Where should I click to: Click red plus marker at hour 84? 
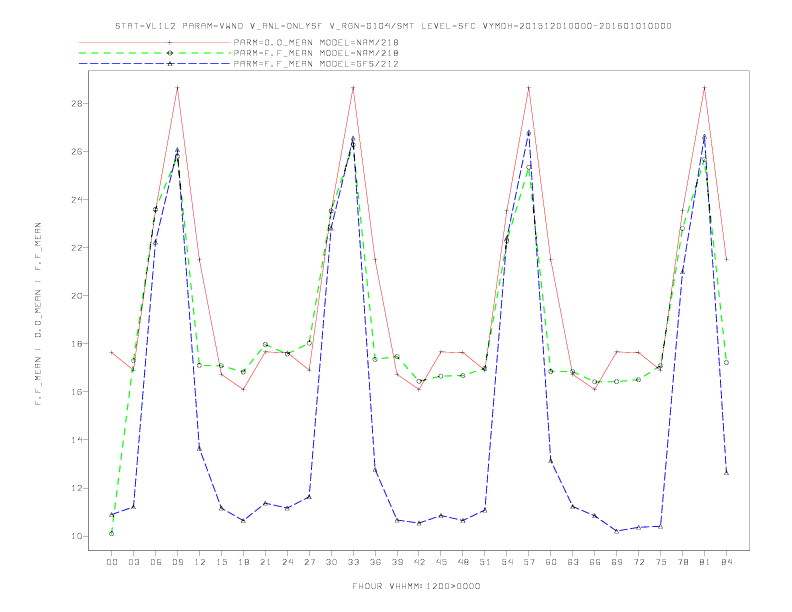(726, 259)
